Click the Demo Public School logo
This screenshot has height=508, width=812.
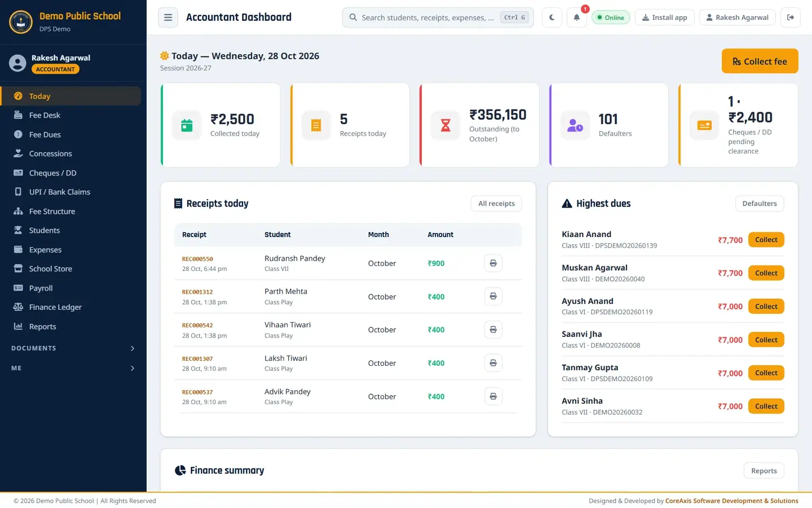[x=21, y=22]
